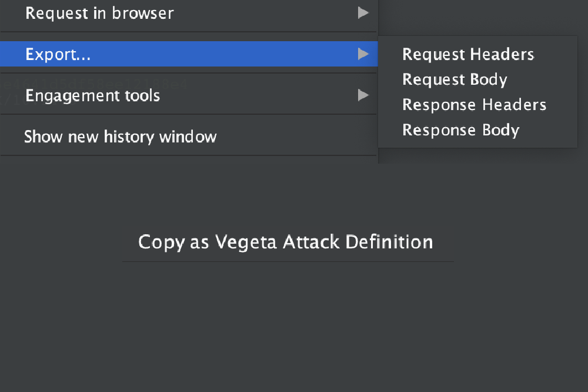Open the Engagement tools menu entry
This screenshot has width=588, height=392.
tap(93, 95)
